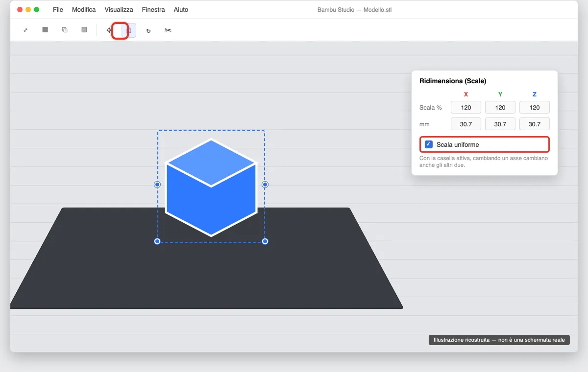The width and height of the screenshot is (588, 372).
Task: Click the dark gray square icon beside the expand arrows
Action: [x=45, y=30]
